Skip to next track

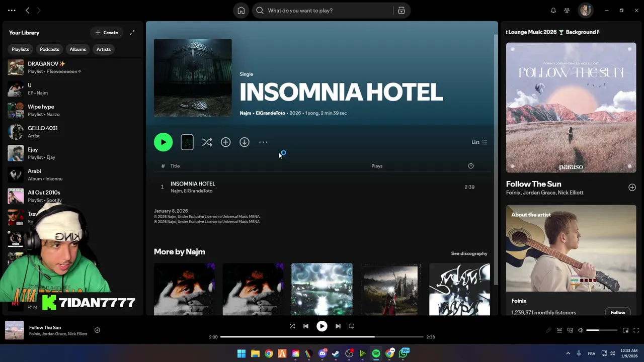338,326
